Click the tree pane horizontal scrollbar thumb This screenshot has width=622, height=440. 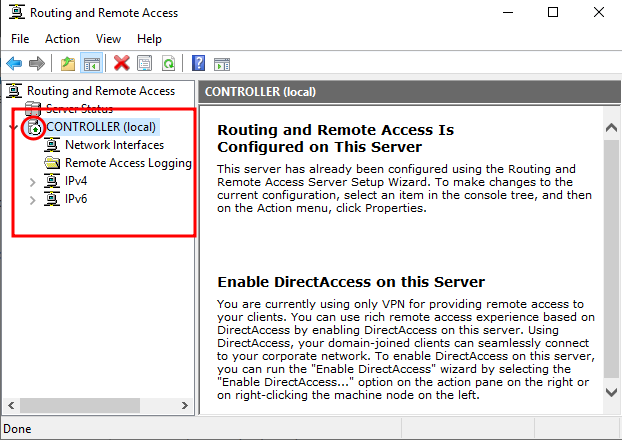(80, 405)
